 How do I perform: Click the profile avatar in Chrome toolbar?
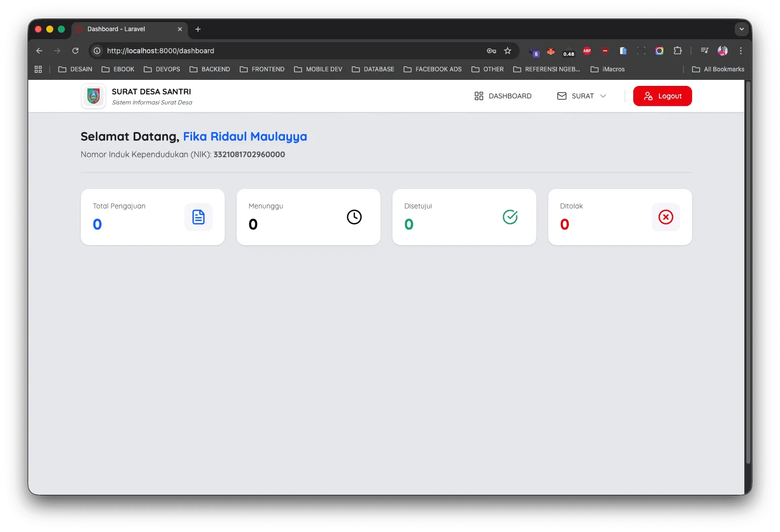[723, 51]
